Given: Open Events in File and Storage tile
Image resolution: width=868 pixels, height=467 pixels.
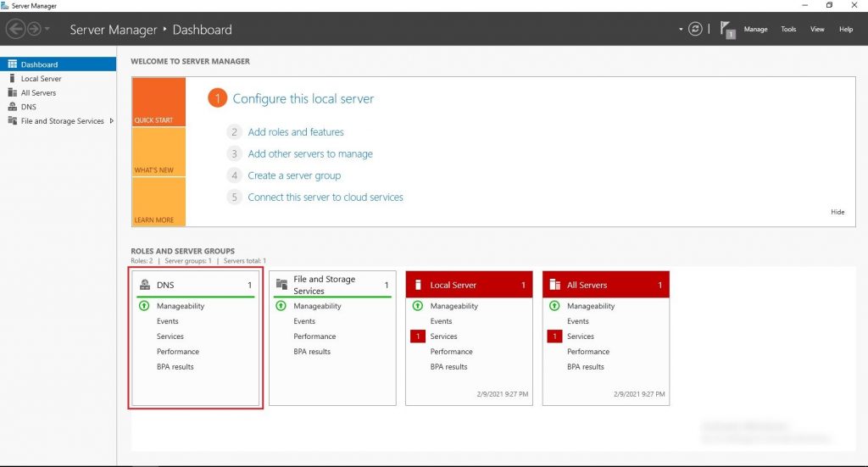Looking at the screenshot, I should click(x=304, y=321).
